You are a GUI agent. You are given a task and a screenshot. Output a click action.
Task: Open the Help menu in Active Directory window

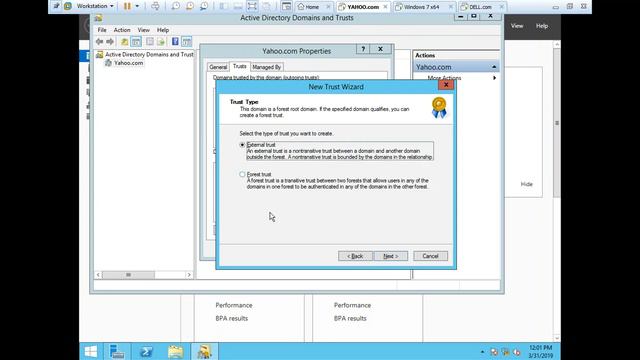pos(163,30)
